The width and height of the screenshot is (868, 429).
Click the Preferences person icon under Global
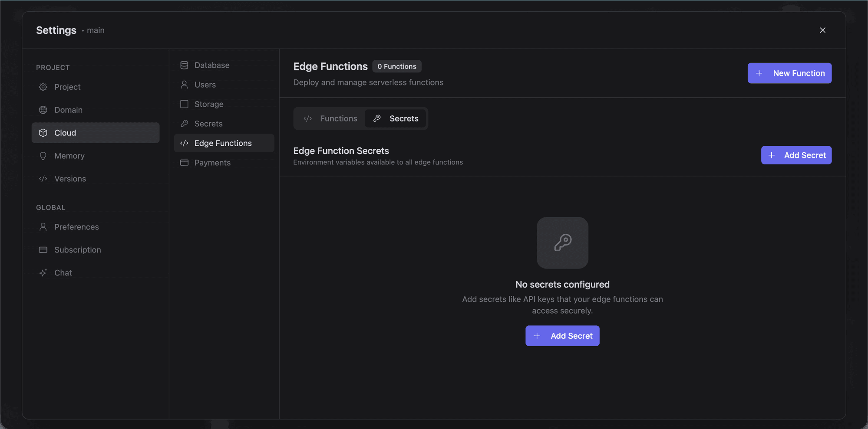point(43,226)
